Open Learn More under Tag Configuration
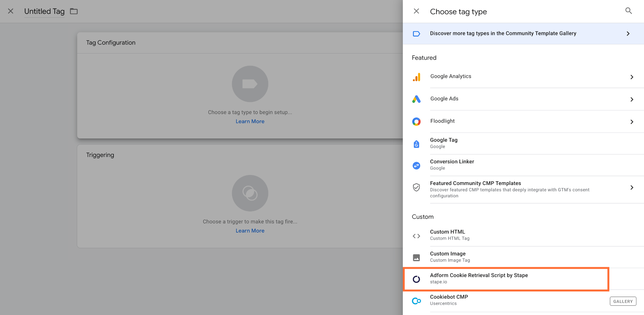Image resolution: width=644 pixels, height=315 pixels. tap(250, 121)
